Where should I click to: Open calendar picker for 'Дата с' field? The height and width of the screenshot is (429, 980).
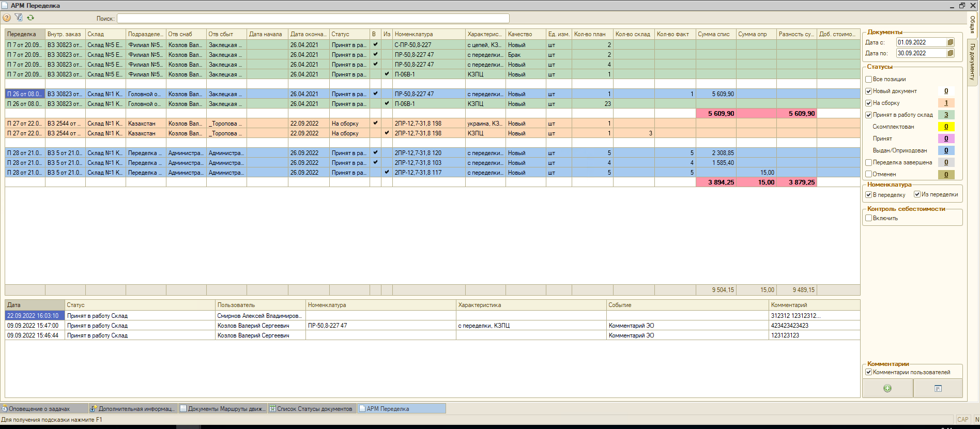point(950,42)
